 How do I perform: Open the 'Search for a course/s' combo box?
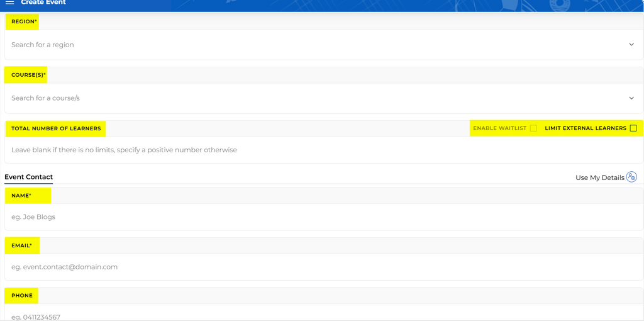pyautogui.click(x=314, y=98)
